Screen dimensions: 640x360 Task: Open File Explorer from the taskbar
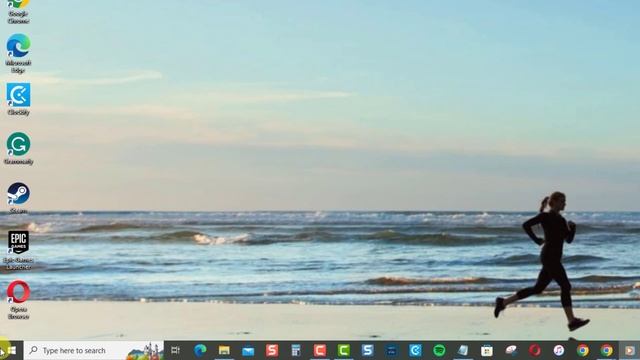224,351
